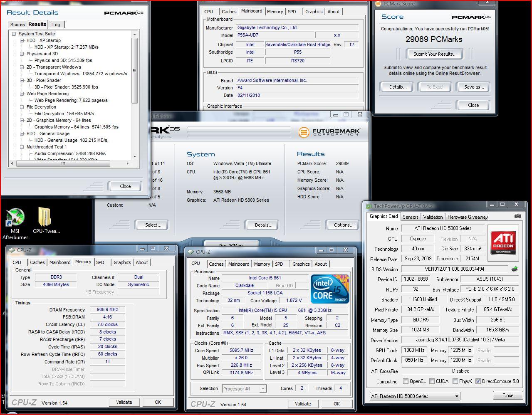Open the ATI Radeon HD 5800 Series dropdown

pos(415,396)
